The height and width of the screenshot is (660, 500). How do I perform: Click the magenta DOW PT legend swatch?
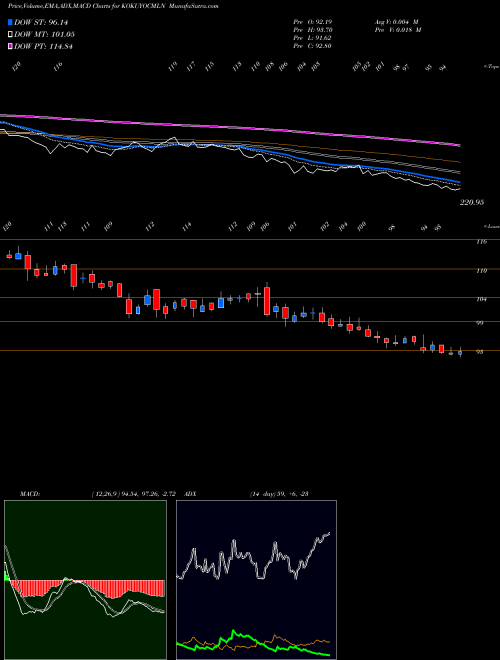click(x=10, y=46)
